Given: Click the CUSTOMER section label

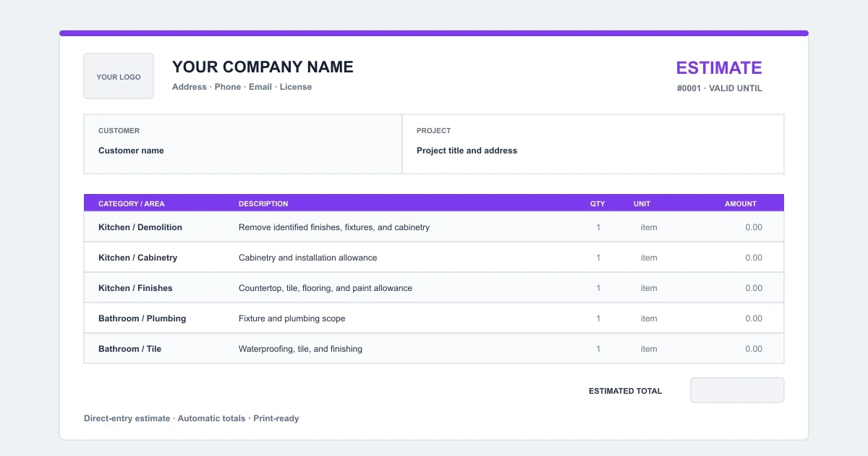Looking at the screenshot, I should pos(119,131).
